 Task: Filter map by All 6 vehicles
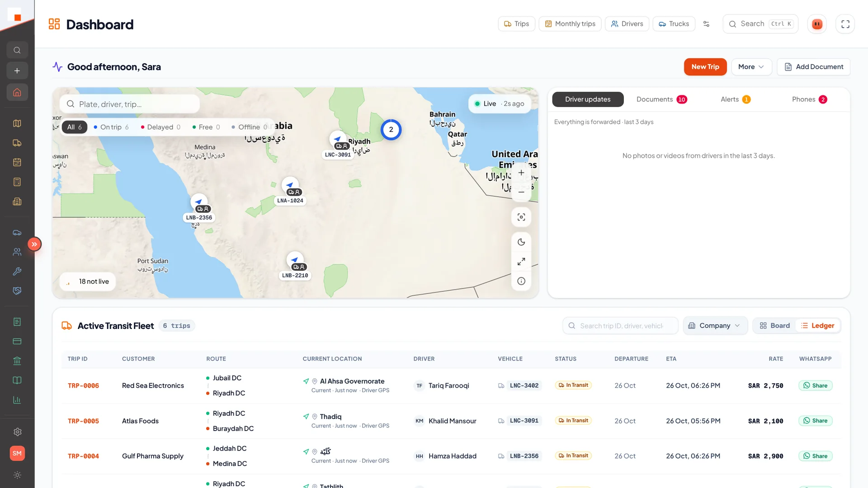pos(75,127)
